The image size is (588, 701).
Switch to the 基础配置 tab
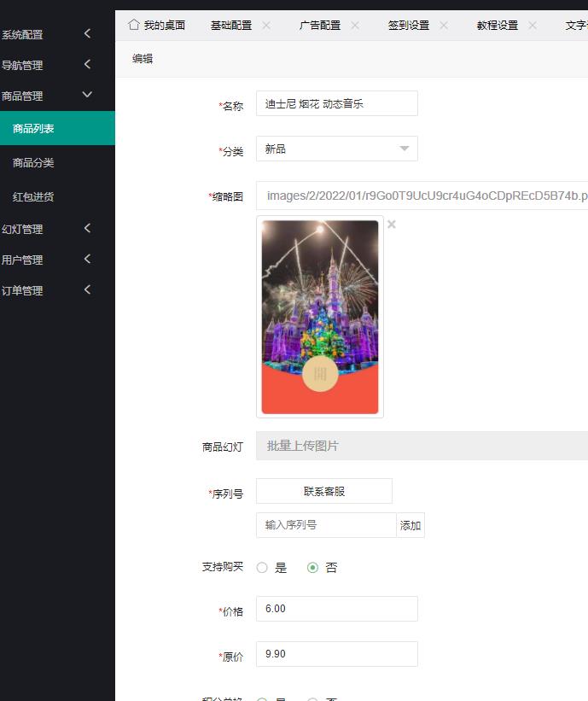tap(231, 26)
